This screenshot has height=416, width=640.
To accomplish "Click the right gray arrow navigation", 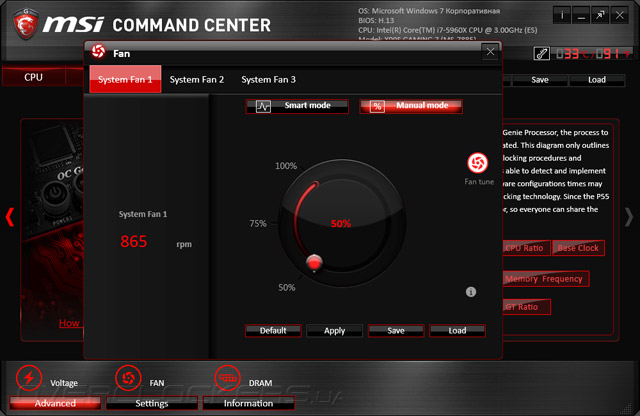I will coord(629,217).
